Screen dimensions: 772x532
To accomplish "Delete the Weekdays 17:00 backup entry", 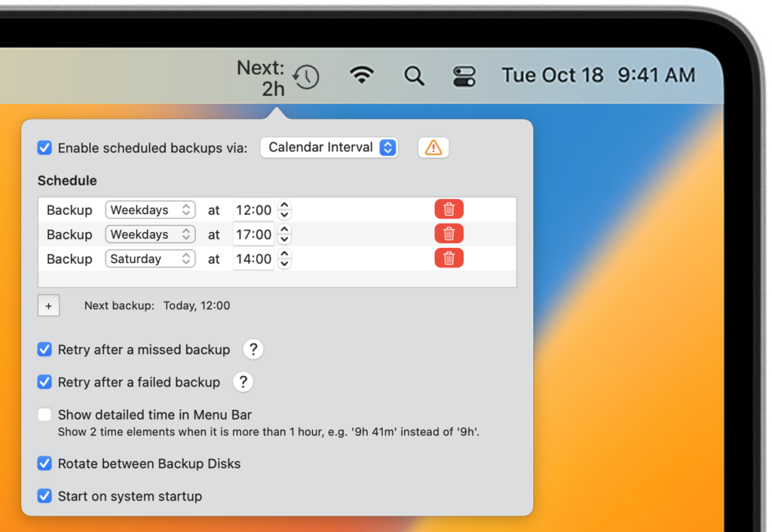I will coord(449,234).
